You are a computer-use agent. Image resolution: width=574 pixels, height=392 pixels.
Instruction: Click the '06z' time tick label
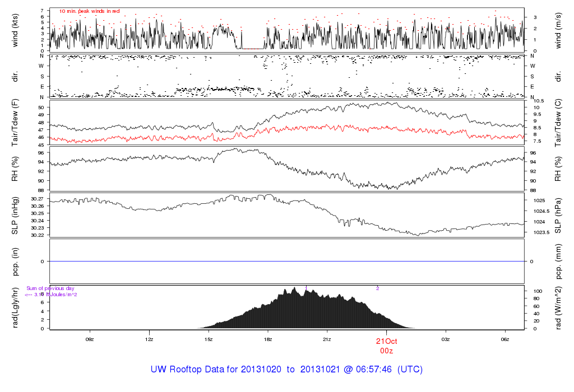[505, 339]
